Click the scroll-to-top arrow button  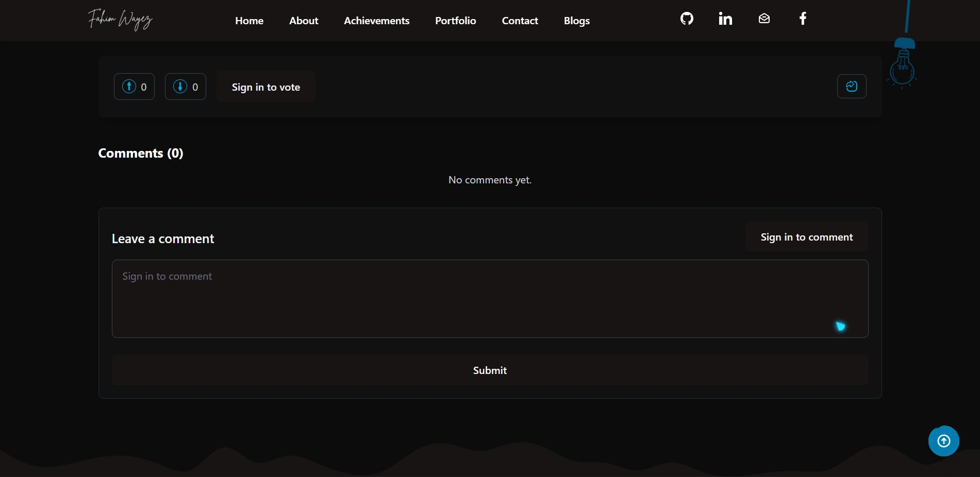coord(943,441)
